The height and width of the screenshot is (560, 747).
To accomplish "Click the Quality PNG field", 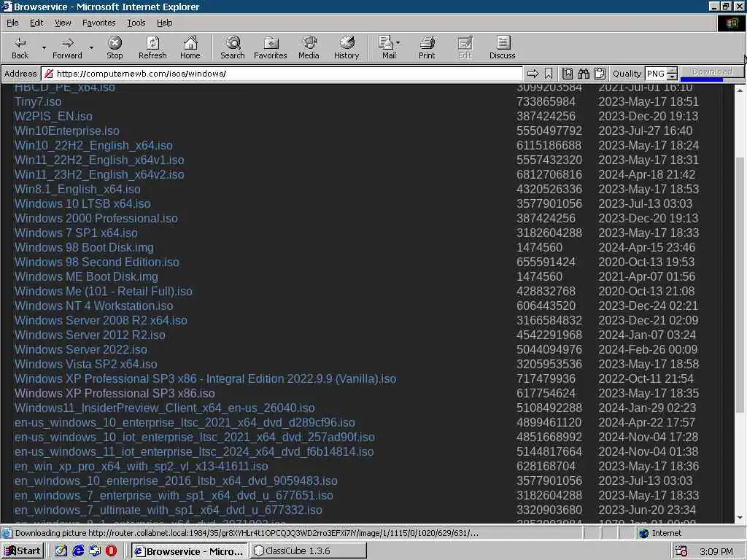I will (656, 74).
